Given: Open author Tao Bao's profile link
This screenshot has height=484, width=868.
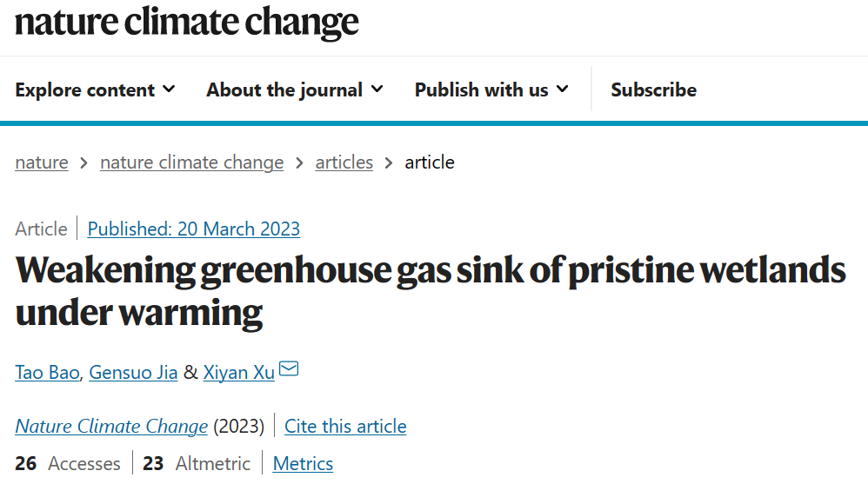Looking at the screenshot, I should click(x=48, y=372).
